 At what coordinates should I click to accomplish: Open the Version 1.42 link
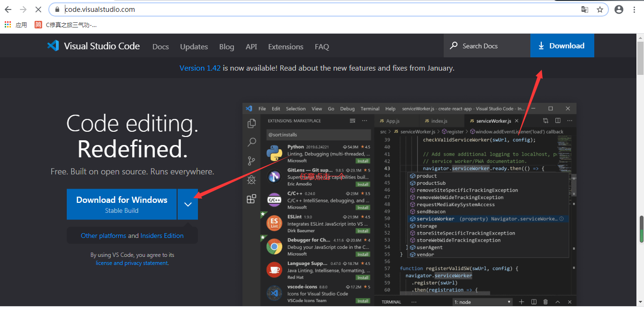click(200, 68)
